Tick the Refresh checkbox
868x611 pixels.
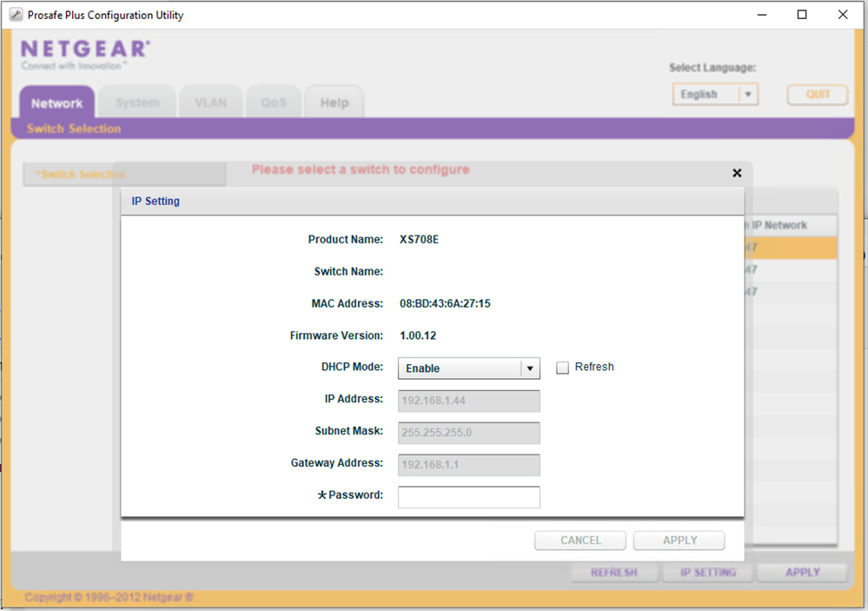[x=562, y=368]
